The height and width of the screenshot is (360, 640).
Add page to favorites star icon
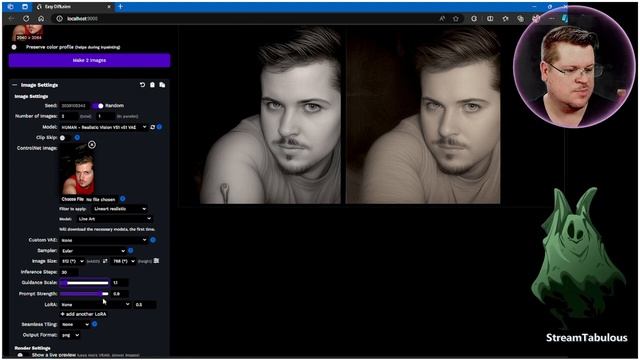point(456,19)
